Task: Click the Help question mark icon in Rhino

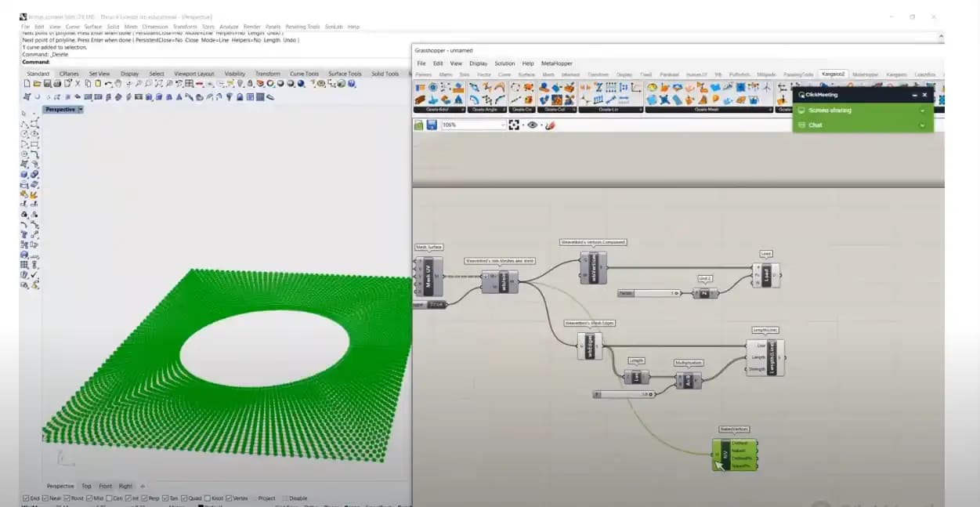Action: click(351, 83)
